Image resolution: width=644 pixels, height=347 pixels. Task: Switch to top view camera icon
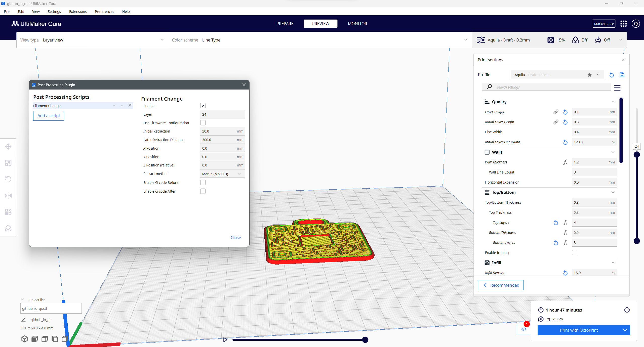tap(45, 339)
